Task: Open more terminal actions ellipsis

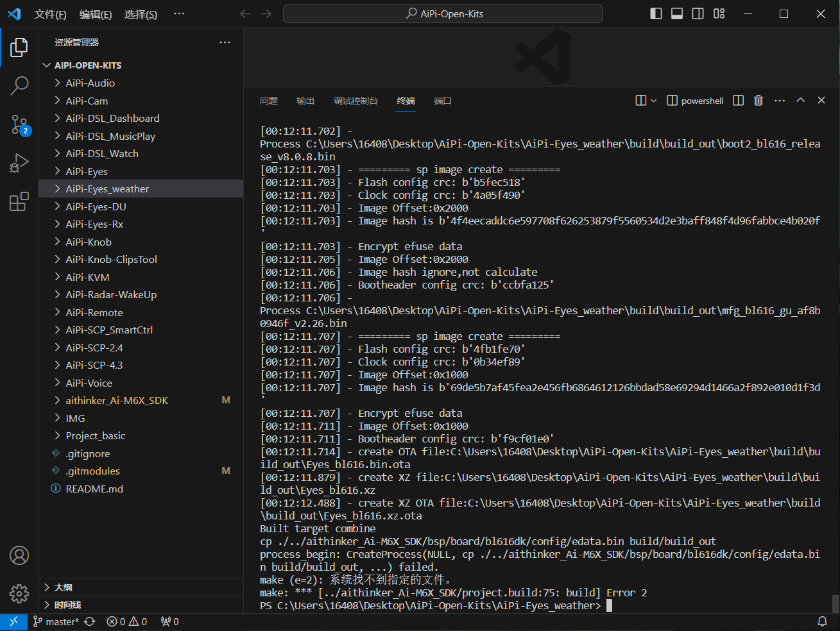Action: click(780, 101)
